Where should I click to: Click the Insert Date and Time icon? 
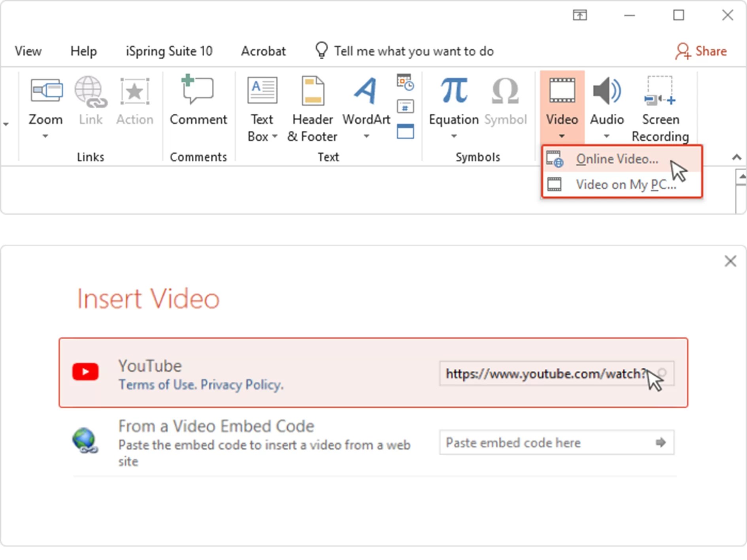pyautogui.click(x=406, y=84)
